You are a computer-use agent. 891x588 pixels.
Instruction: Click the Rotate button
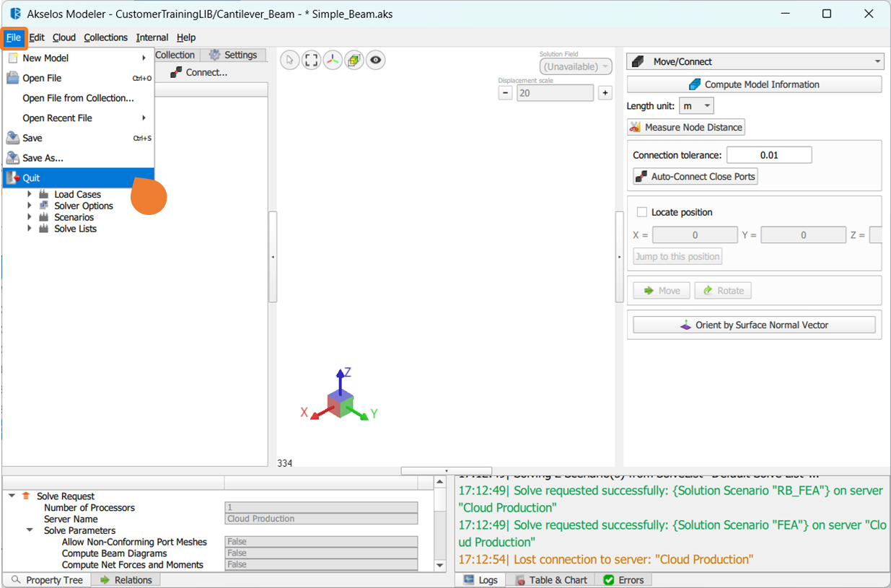[x=723, y=291]
